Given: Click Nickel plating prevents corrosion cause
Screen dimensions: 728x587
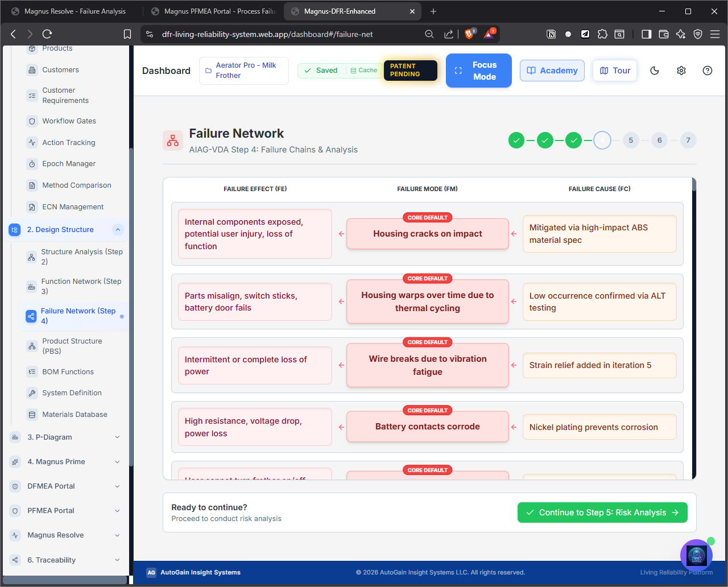Looking at the screenshot, I should [x=599, y=427].
